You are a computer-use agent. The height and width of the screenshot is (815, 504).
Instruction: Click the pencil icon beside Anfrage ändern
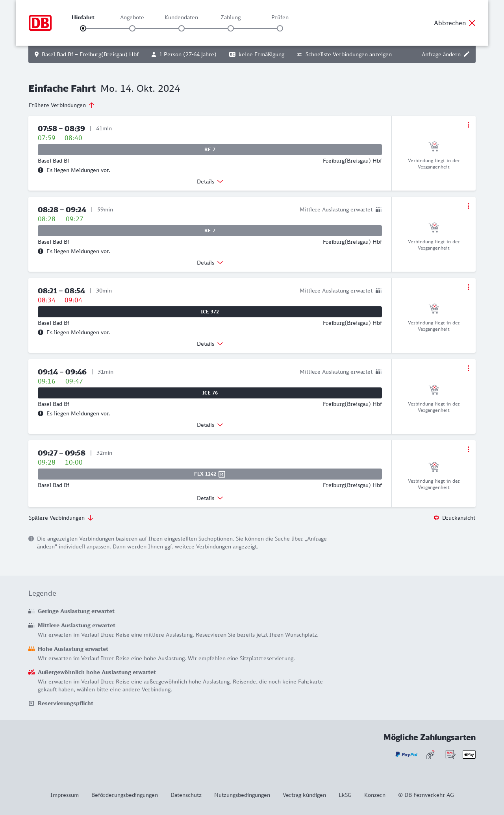pyautogui.click(x=467, y=54)
